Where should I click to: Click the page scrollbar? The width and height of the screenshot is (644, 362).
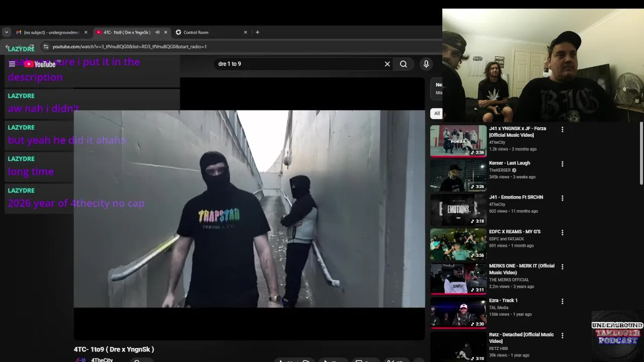[641, 153]
